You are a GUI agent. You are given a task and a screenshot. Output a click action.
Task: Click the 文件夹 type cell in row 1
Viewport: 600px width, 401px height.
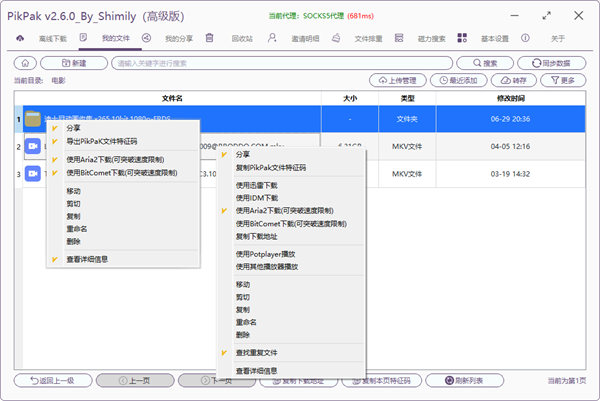[x=407, y=119]
